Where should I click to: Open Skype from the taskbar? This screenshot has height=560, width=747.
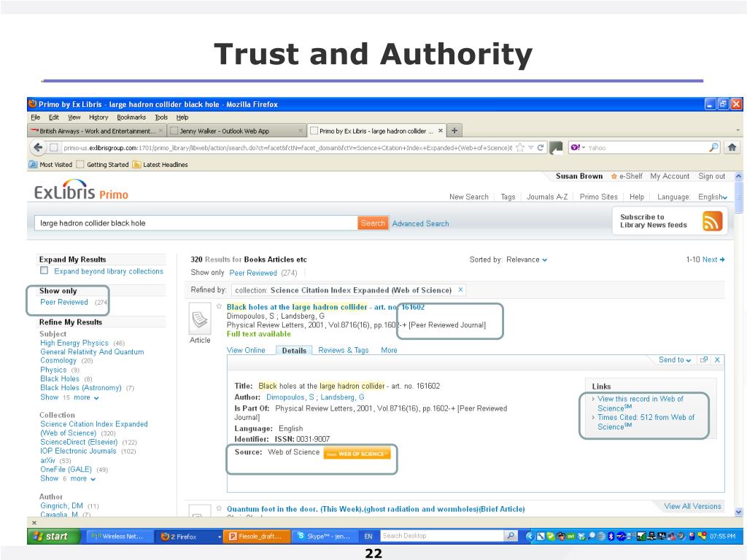click(323, 536)
